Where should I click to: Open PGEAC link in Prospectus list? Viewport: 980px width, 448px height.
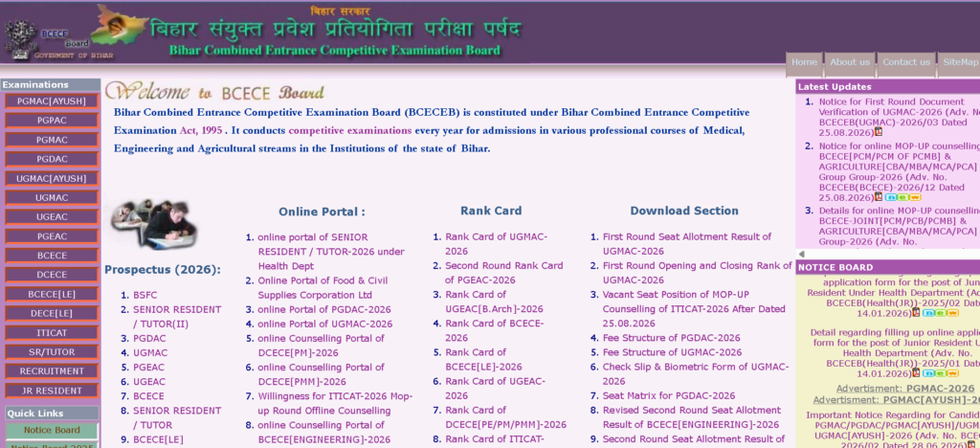pos(149,368)
